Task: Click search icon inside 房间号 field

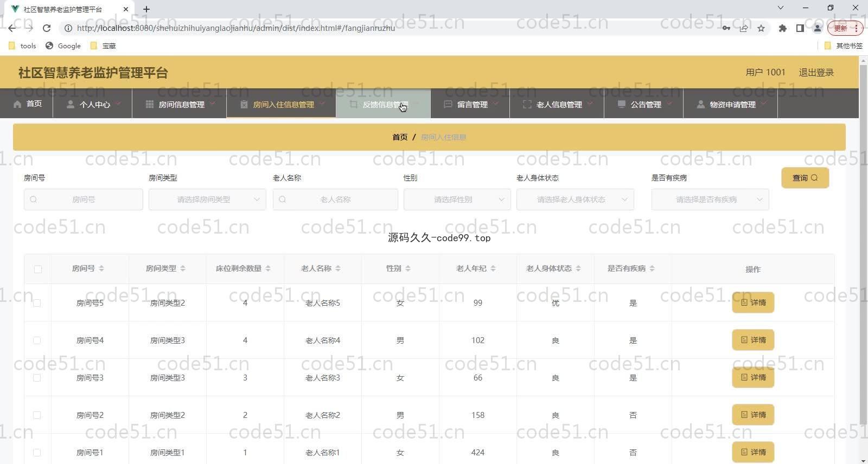Action: [x=34, y=199]
